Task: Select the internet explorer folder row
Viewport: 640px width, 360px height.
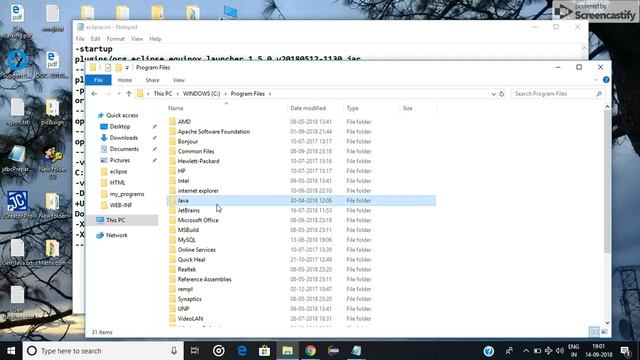Action: 301,191
